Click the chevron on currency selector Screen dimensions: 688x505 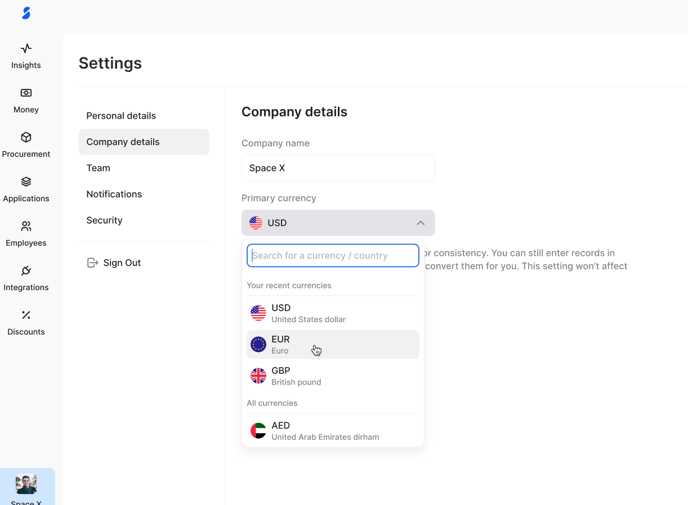[420, 223]
